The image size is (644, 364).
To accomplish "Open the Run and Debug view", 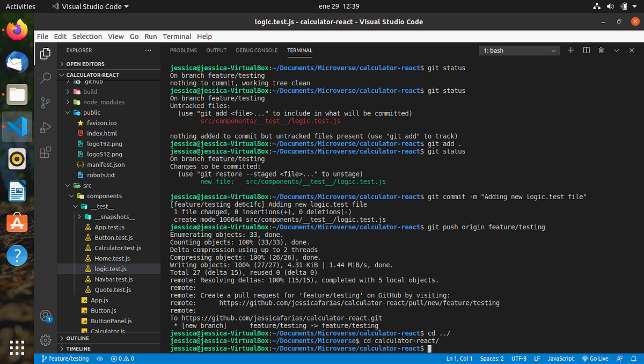I will (45, 127).
